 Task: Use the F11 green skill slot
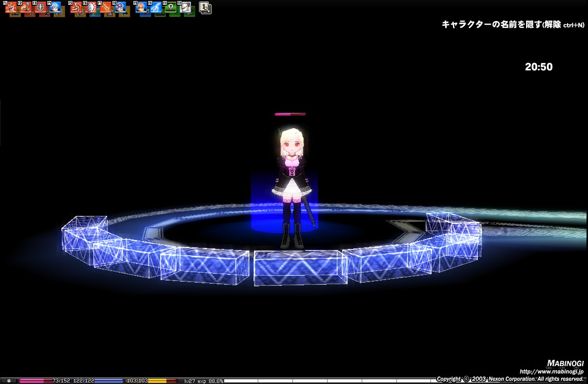170,7
